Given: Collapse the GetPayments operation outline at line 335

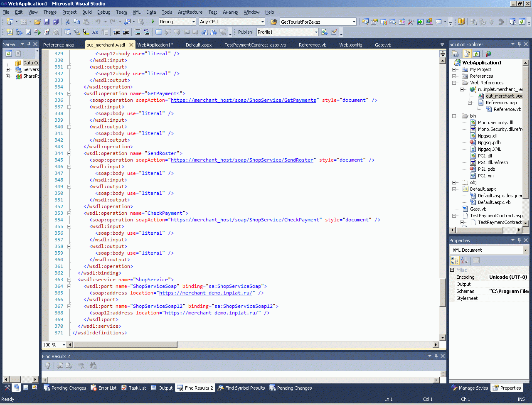Looking at the screenshot, I should coord(69,93).
